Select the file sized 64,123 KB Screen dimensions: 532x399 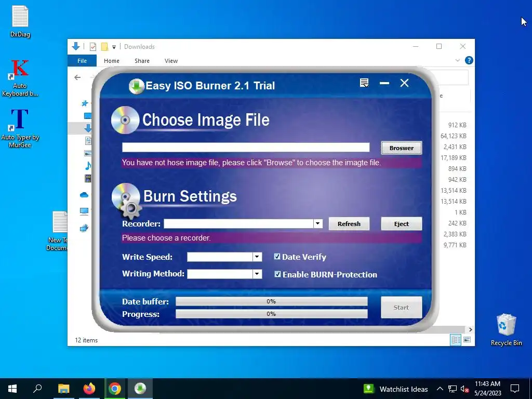[453, 136]
